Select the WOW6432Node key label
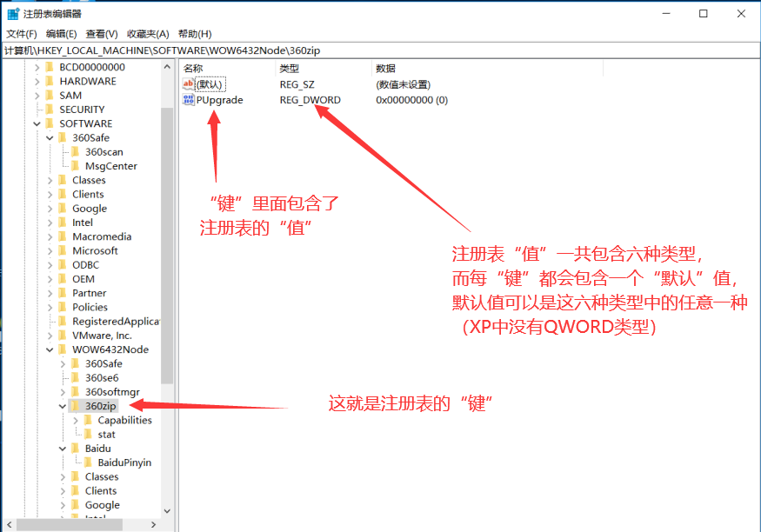This screenshot has height=532, width=761. (110, 349)
